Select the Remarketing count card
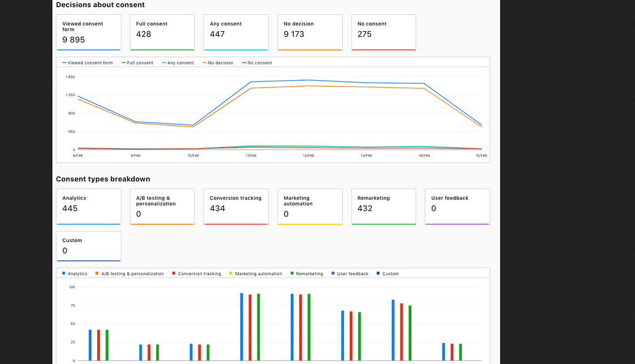The width and height of the screenshot is (635, 364). point(383,206)
